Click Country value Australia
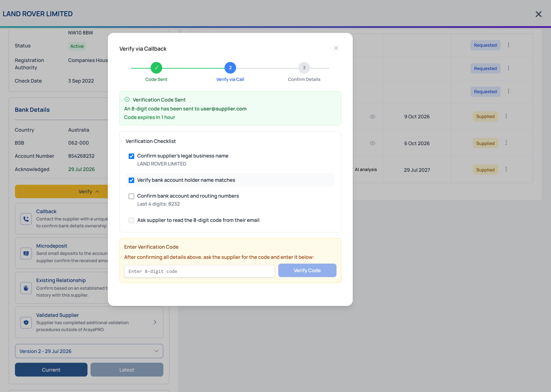 click(79, 130)
